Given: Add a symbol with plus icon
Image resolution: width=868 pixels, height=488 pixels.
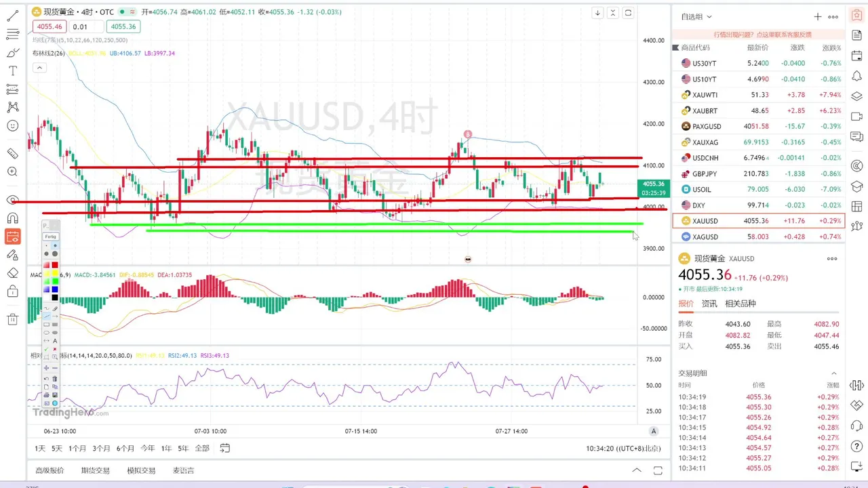Looking at the screenshot, I should click(x=818, y=16).
